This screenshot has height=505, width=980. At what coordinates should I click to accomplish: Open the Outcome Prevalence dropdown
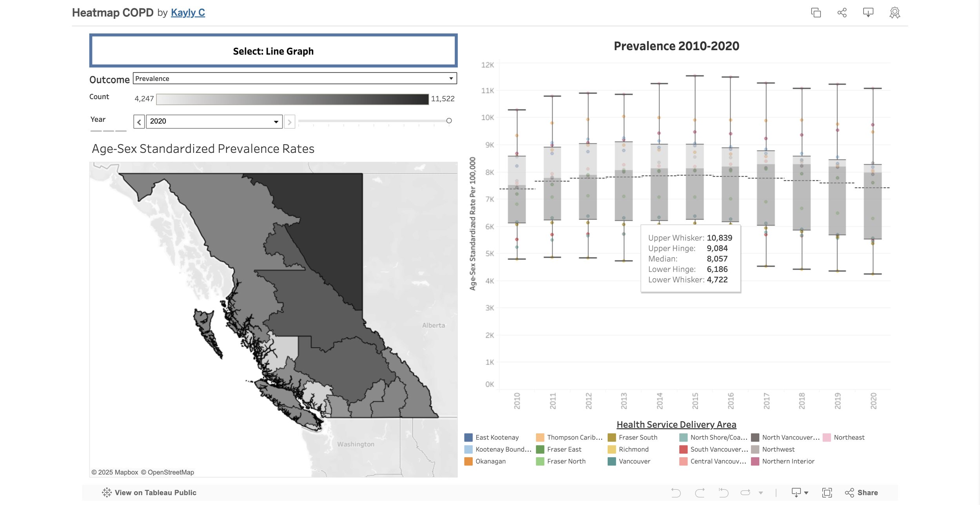click(294, 78)
